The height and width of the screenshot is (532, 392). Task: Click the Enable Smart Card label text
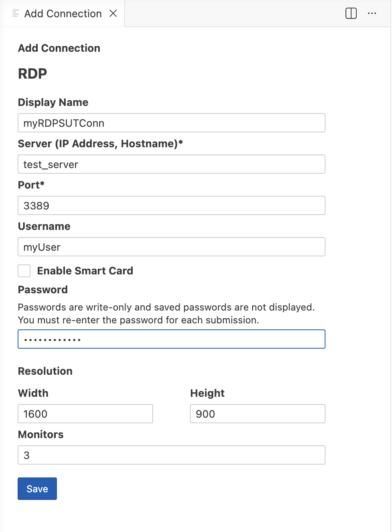[85, 271]
